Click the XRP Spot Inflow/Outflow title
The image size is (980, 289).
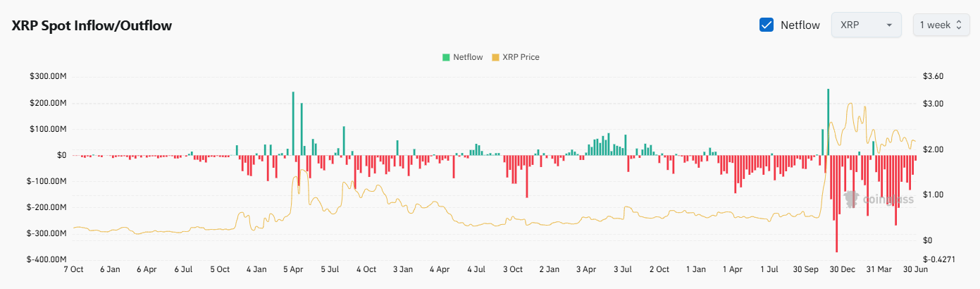point(92,25)
